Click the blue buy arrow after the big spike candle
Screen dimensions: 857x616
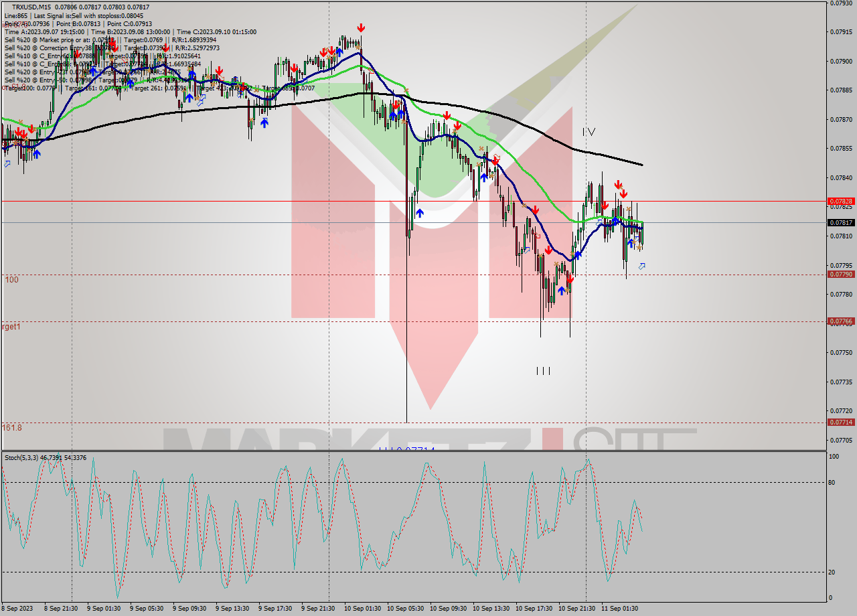pyautogui.click(x=419, y=213)
